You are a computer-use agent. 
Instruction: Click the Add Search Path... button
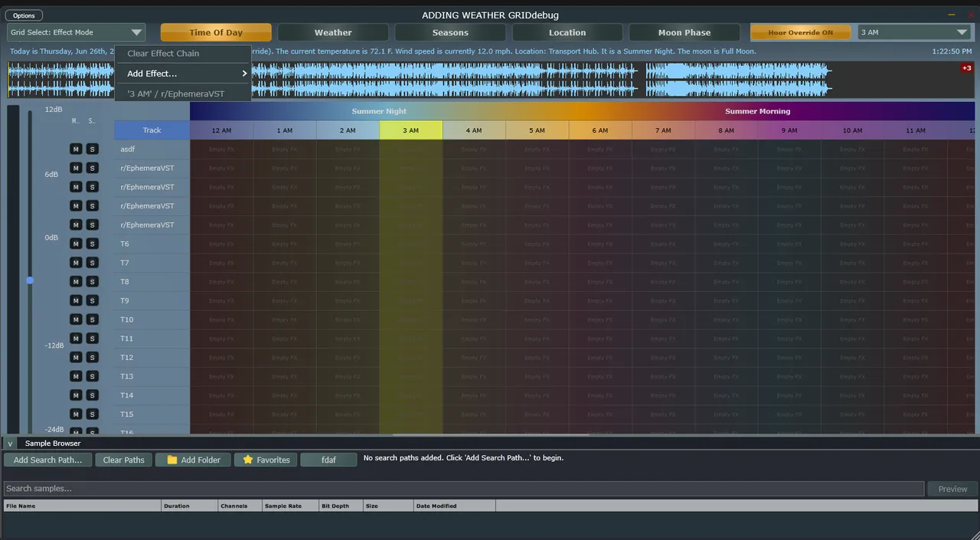(x=47, y=460)
